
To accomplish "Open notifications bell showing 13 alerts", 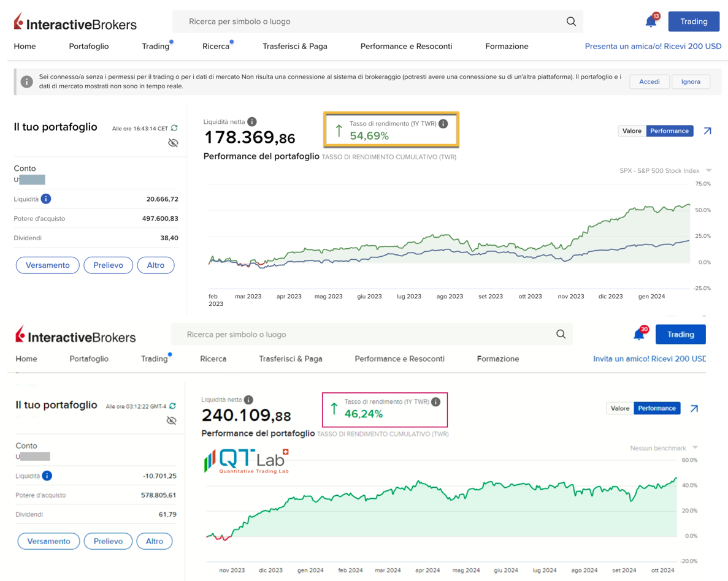I will [x=651, y=22].
